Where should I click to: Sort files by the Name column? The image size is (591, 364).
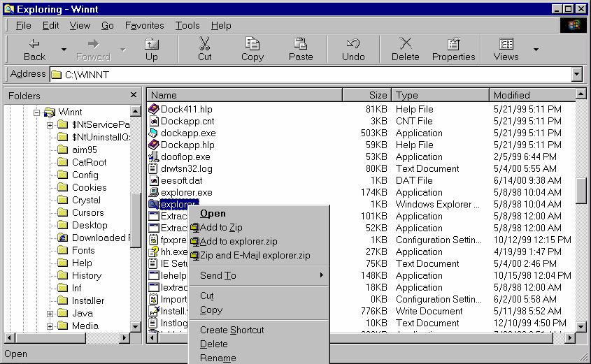tap(245, 95)
